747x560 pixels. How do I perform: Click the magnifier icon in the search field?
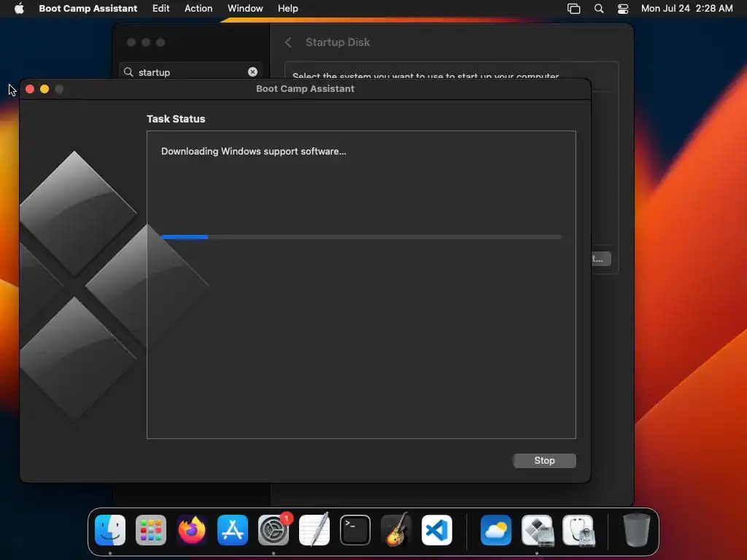pos(128,72)
